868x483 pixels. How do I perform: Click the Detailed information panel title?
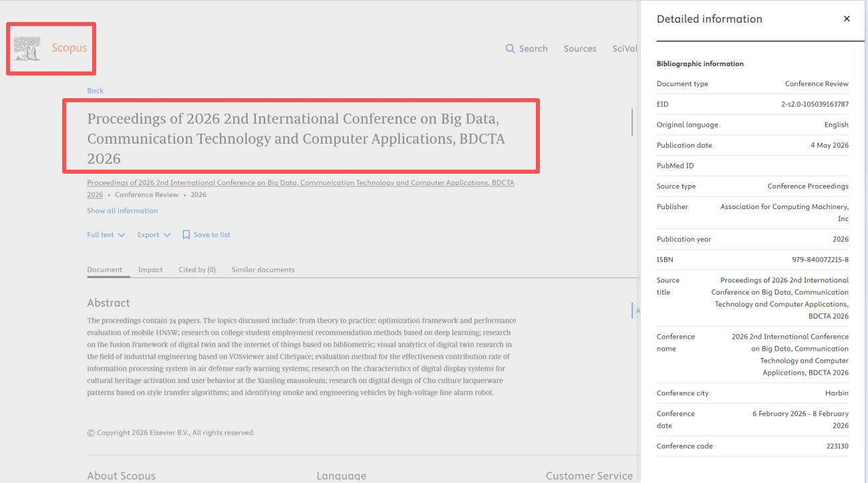[710, 19]
